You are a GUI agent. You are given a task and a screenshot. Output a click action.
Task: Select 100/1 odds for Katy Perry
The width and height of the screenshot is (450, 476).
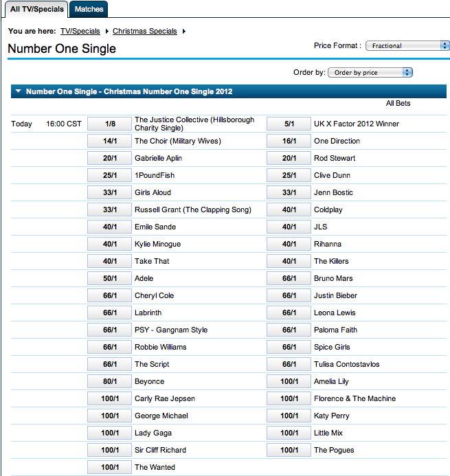289,416
